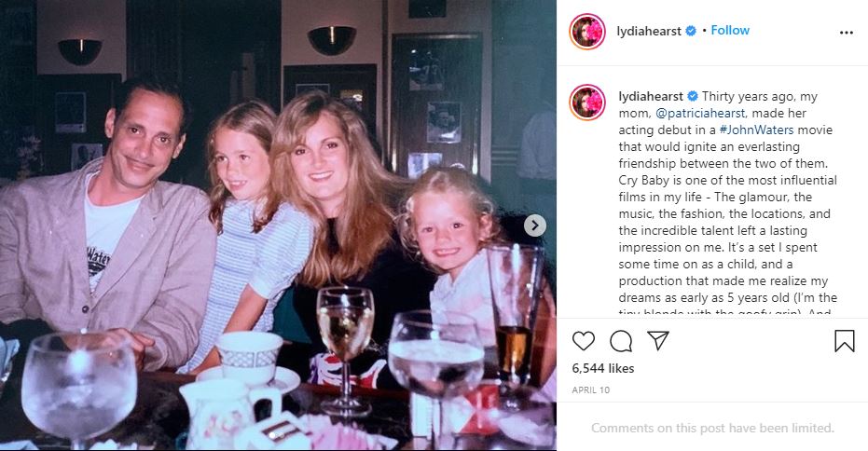Open comment bubble icon
Screen dimensions: 868x451
[621, 341]
